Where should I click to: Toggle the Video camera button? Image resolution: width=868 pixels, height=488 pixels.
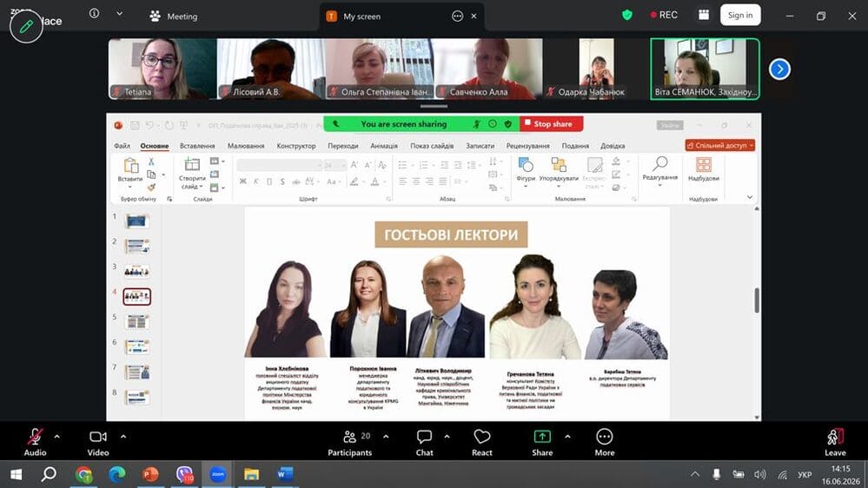point(98,443)
